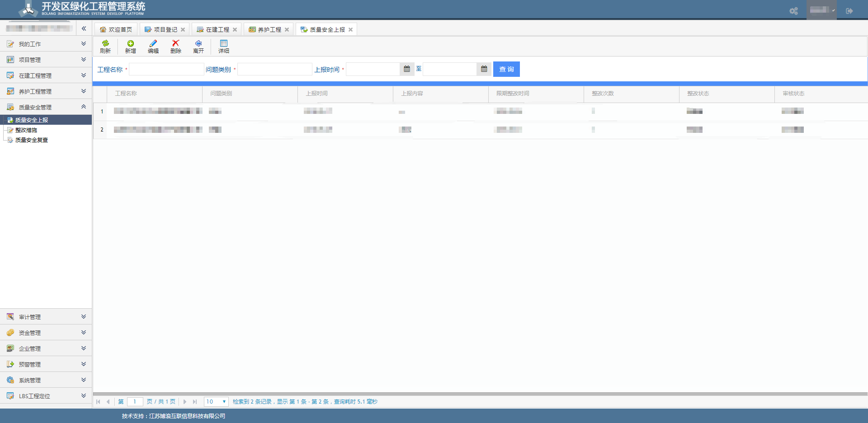The image size is (868, 423).
Task: Click the logout icon in header
Action: pyautogui.click(x=849, y=11)
